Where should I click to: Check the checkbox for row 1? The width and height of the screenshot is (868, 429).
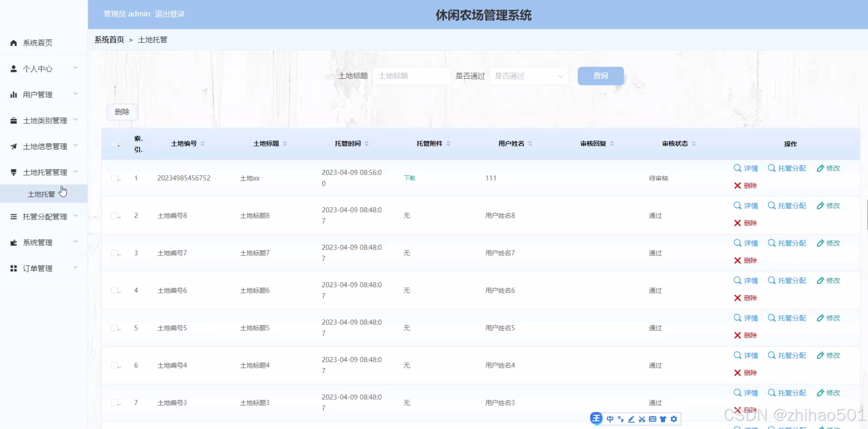[114, 178]
